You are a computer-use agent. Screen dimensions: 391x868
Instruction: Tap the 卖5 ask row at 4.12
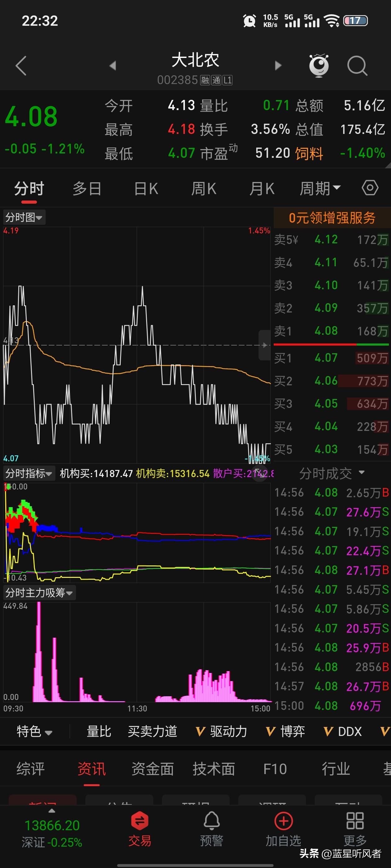tap(332, 240)
